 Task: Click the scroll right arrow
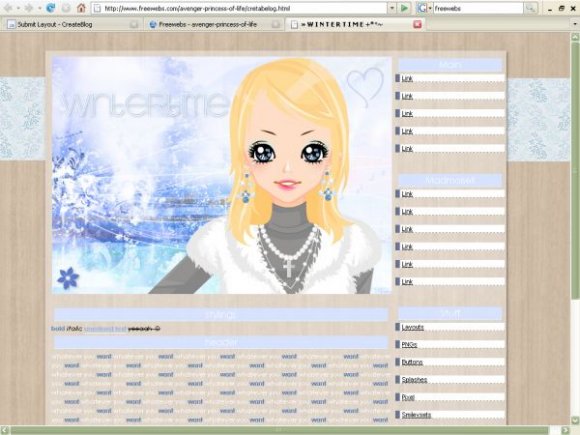click(566, 430)
